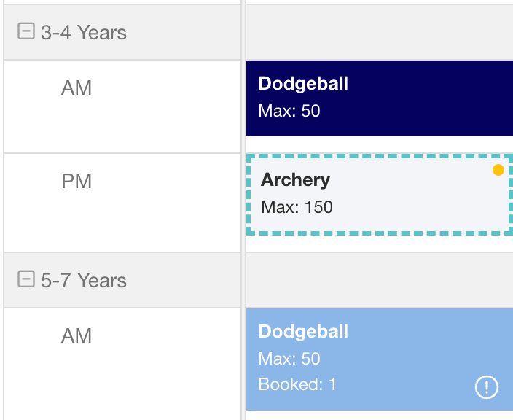Screen dimensions: 513x420
Task: Click the 'Booked: 1' text on Dodgeball
Action: coord(297,384)
